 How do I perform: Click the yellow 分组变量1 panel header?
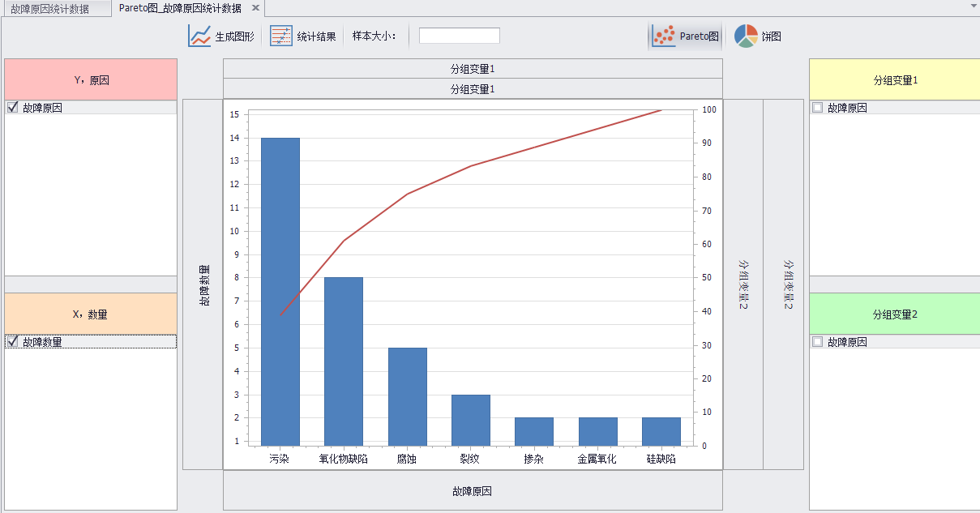(x=894, y=79)
